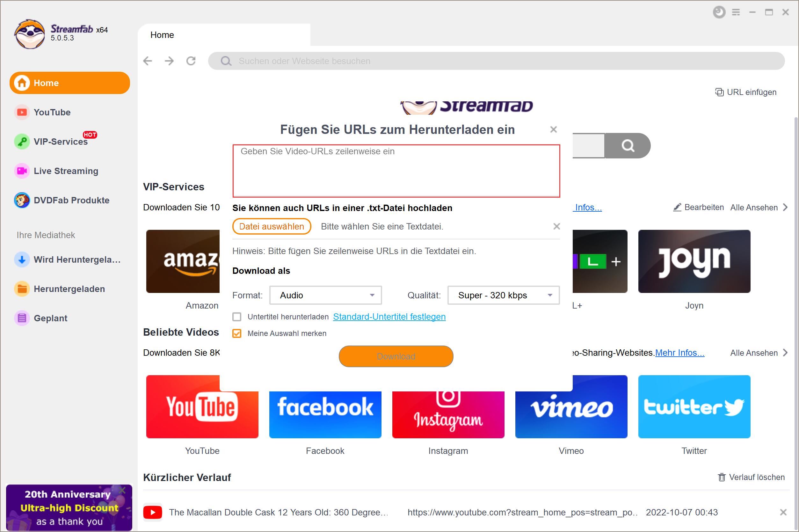Screen dimensions: 799x532
Task: Open the hamburger menu in title bar
Action: 736,12
